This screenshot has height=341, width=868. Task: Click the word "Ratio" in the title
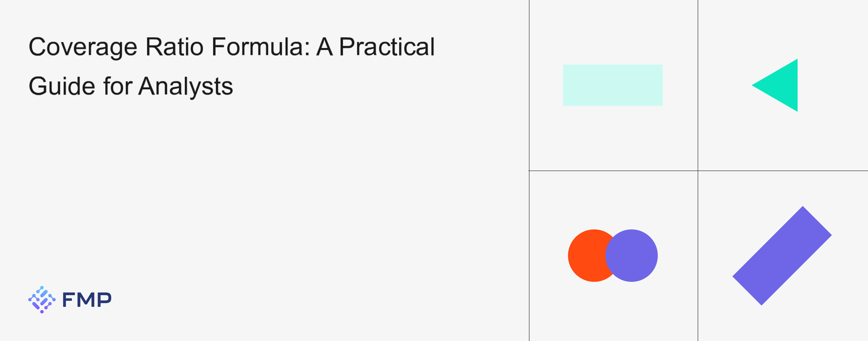pos(174,47)
